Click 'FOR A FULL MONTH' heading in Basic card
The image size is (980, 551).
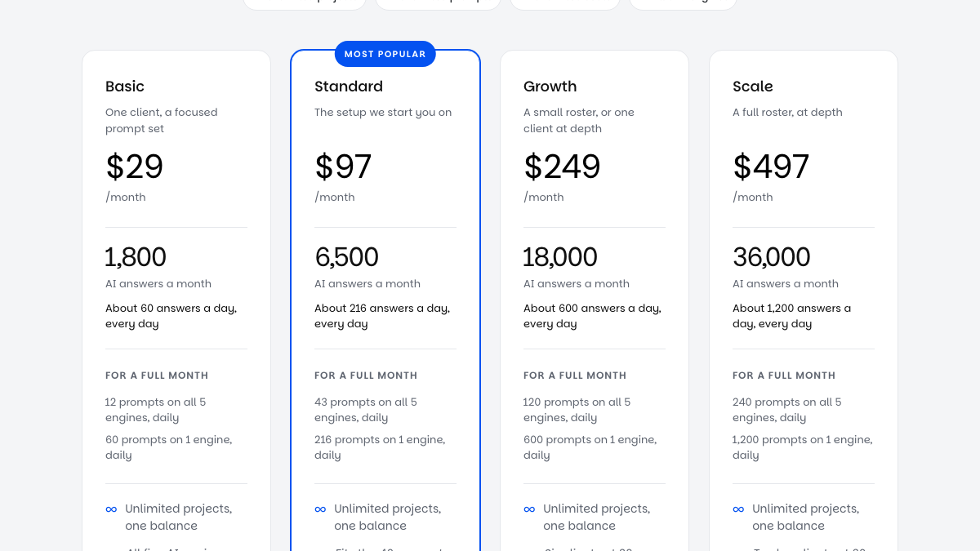point(157,375)
